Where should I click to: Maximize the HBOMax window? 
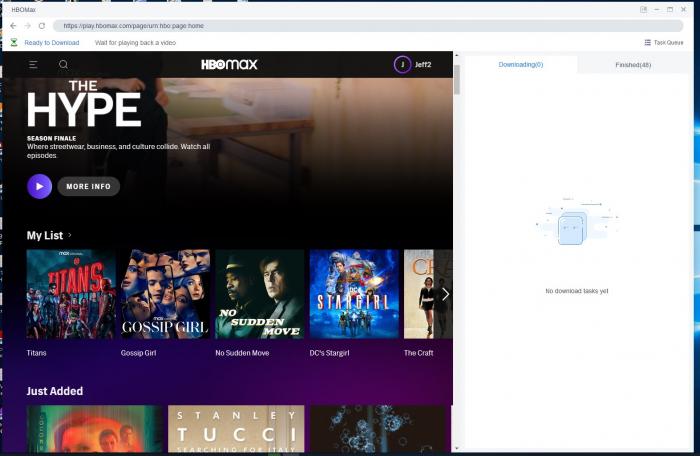[x=670, y=9]
